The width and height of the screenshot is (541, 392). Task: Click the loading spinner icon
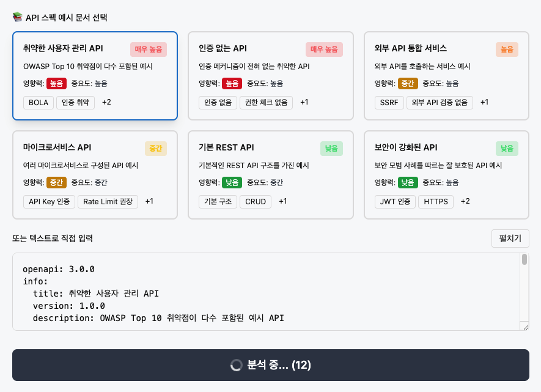tap(236, 365)
